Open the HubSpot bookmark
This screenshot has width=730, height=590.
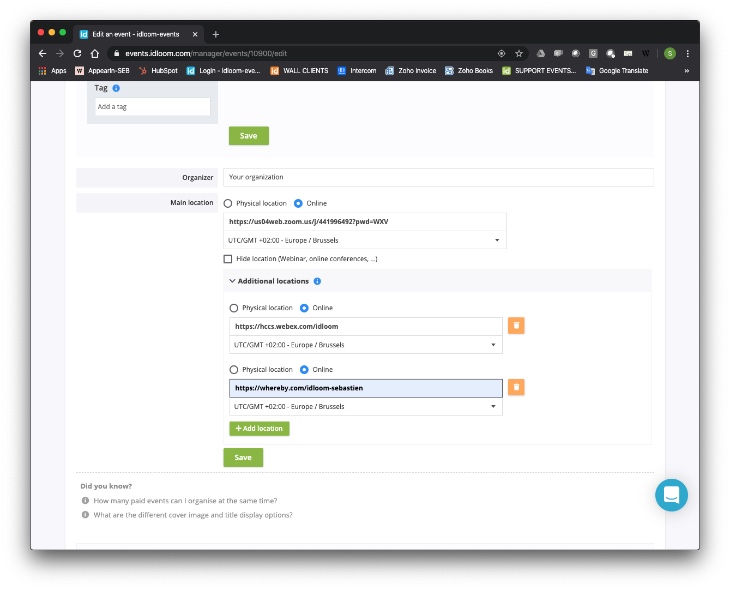158,71
